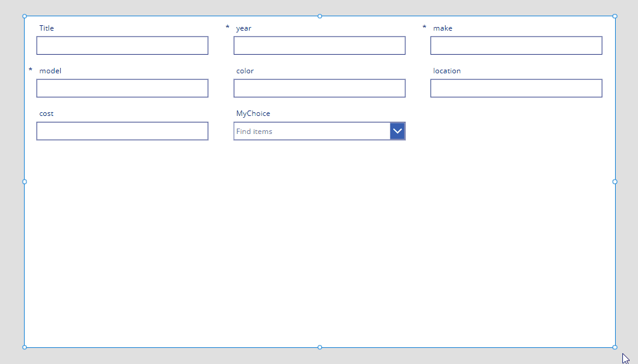Click inside the year input field
Image resolution: width=638 pixels, height=364 pixels.
coord(319,45)
